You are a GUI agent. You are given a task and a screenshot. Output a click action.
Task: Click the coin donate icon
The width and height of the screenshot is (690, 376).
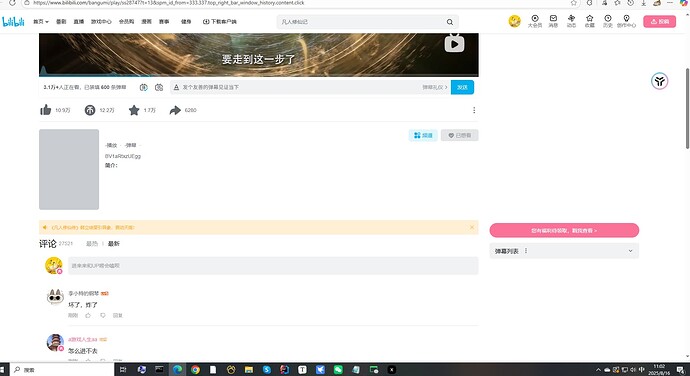tap(90, 110)
